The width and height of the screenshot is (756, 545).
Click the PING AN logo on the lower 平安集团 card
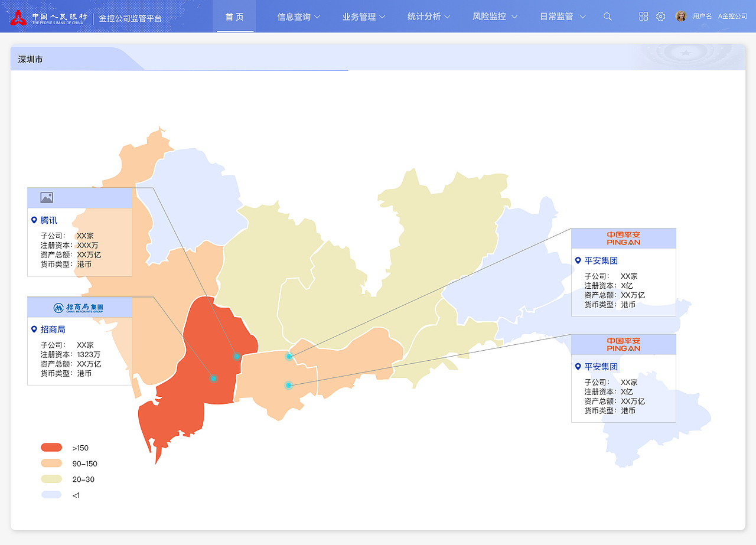click(x=624, y=345)
